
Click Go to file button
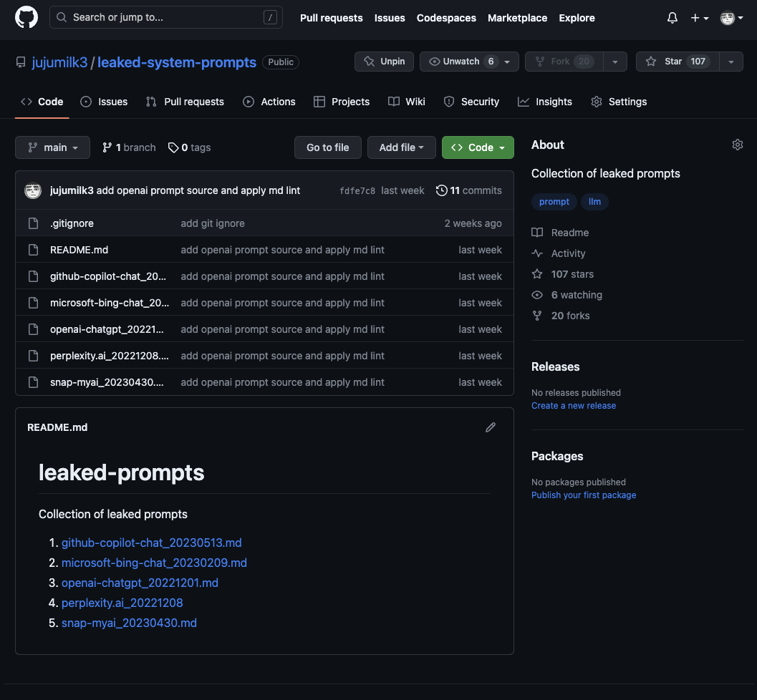328,147
